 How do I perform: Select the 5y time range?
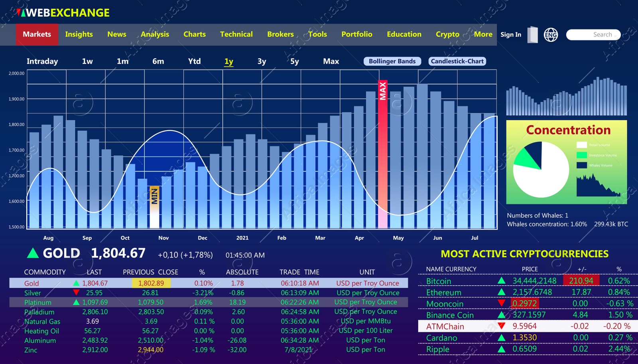[x=295, y=61]
